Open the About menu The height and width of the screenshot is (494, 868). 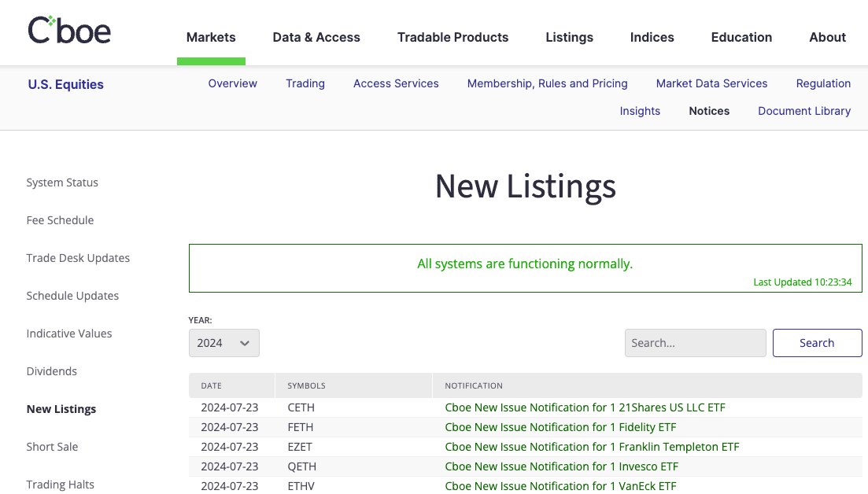click(828, 37)
